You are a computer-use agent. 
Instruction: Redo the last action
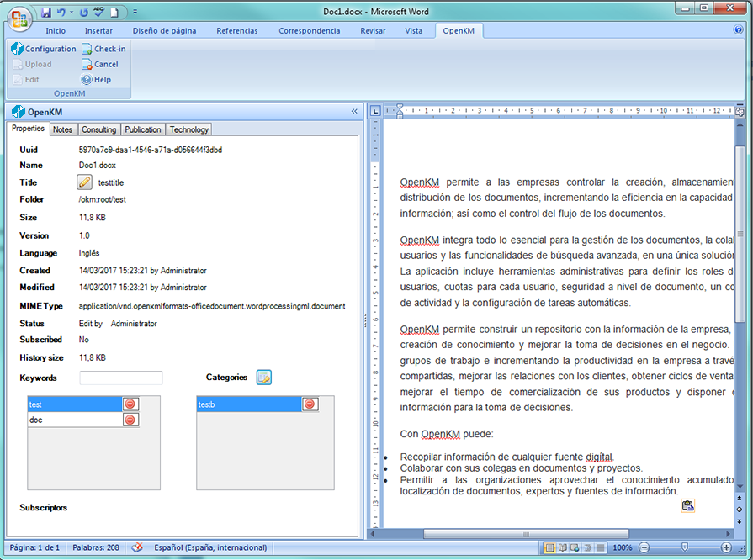pyautogui.click(x=84, y=13)
